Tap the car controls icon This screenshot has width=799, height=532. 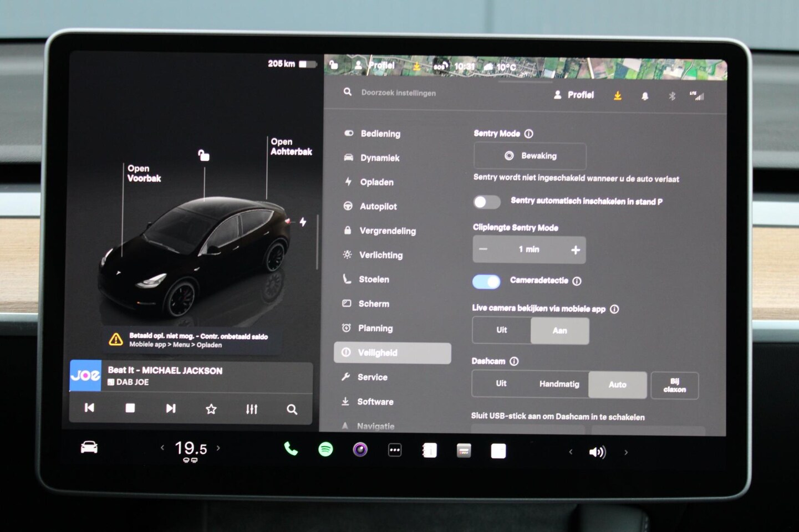(x=89, y=447)
